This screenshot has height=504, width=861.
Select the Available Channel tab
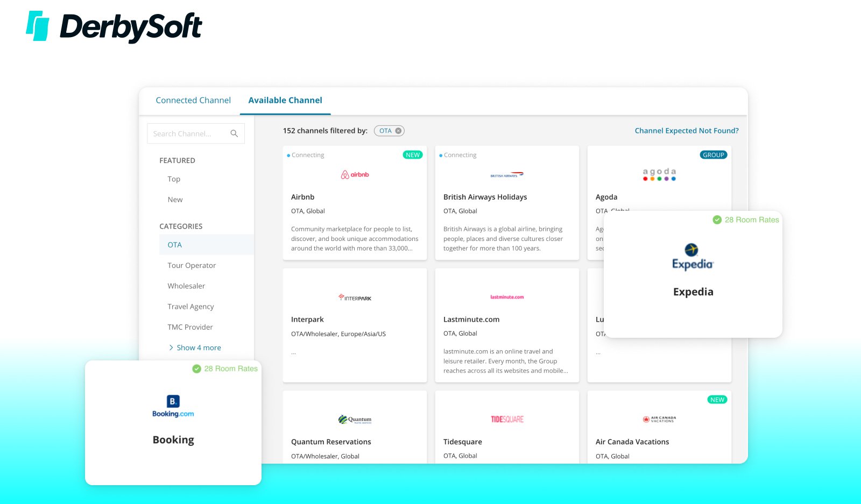tap(285, 100)
